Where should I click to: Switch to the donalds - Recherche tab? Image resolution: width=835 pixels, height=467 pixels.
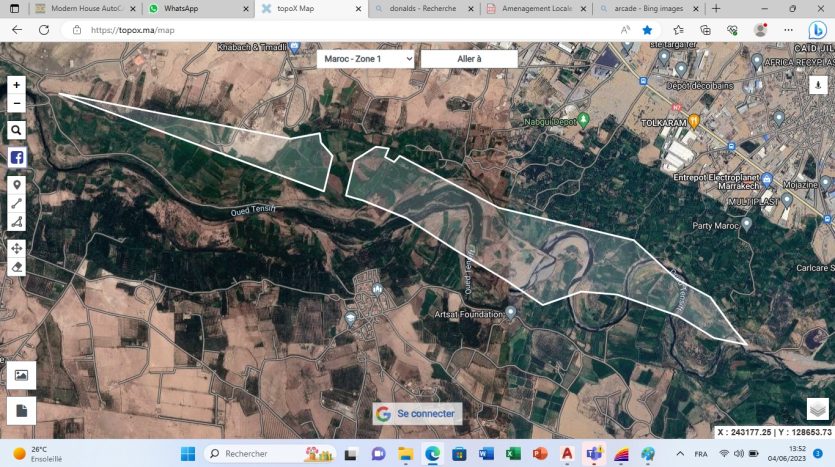point(424,9)
